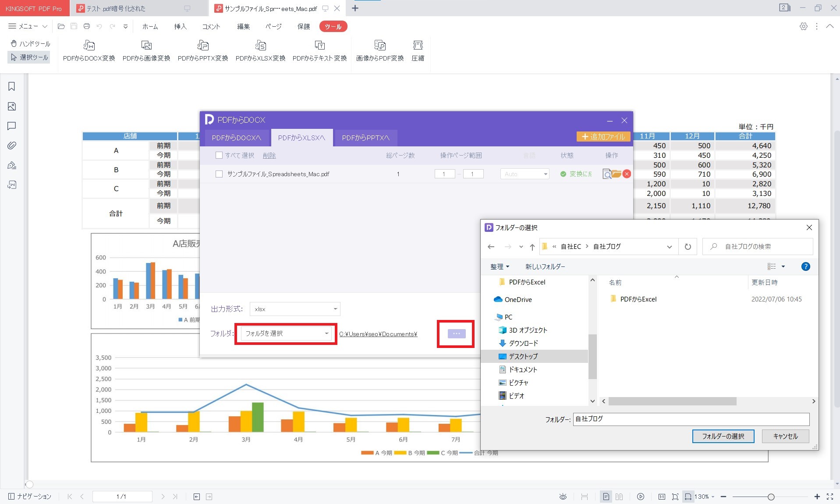Viewport: 840px width, 504px height.
Task: Open the page thumbnail panel in sidebar
Action: [12, 106]
